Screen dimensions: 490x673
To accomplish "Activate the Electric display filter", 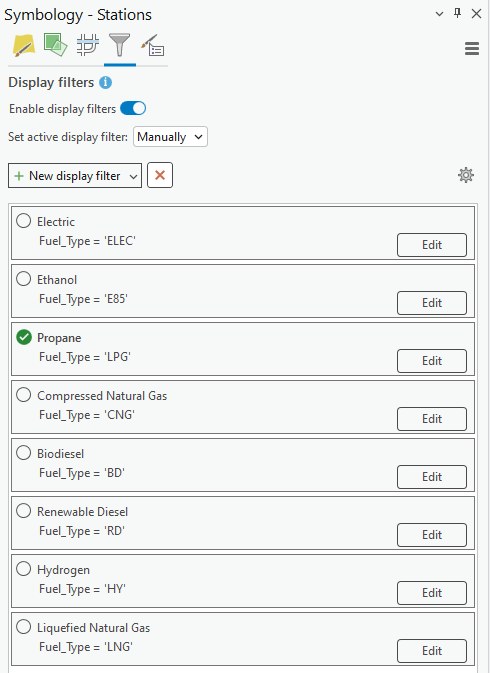I will click(24, 221).
